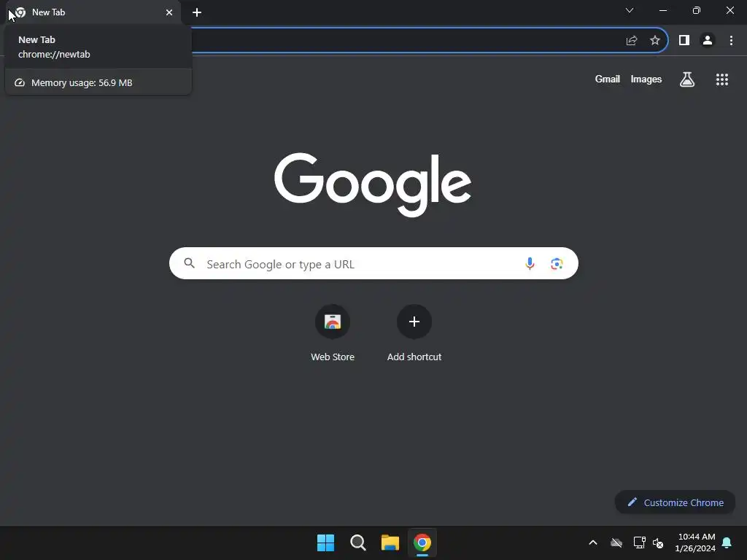
Task: Close the New Tab tab
Action: pos(169,12)
